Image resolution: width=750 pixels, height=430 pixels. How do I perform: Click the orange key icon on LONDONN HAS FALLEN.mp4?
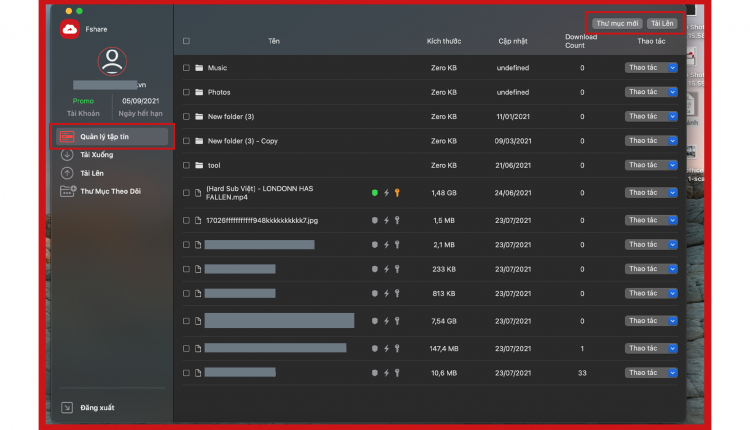point(397,193)
